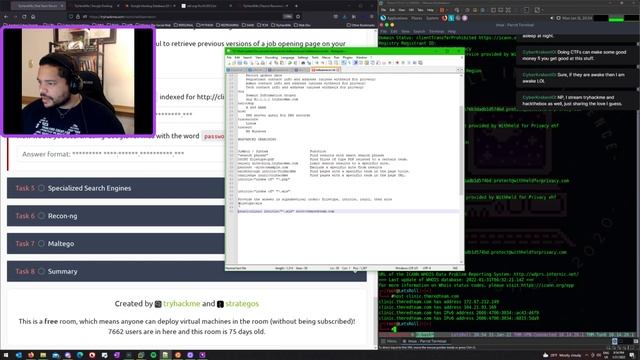Open the Parrot Places menu
The width and height of the screenshot is (640, 360).
[x=417, y=18]
